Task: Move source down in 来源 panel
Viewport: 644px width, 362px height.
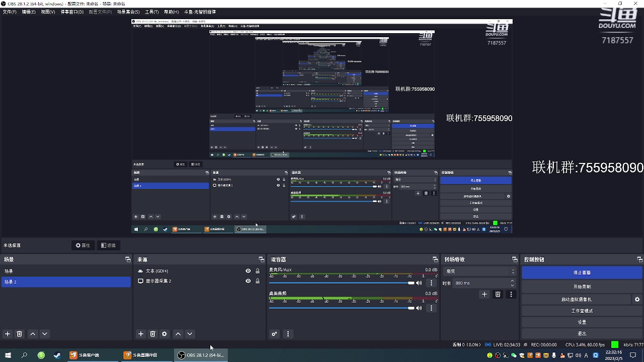Action: 190,334
